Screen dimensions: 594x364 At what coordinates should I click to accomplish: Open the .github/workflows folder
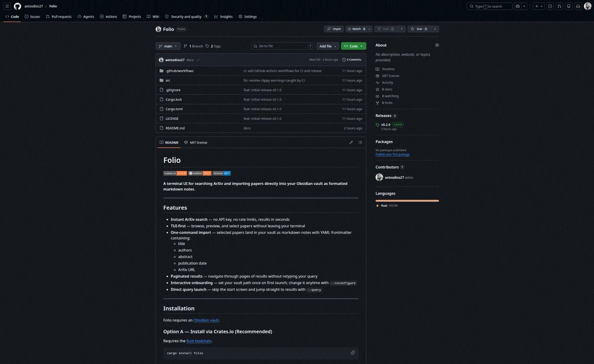tap(180, 71)
